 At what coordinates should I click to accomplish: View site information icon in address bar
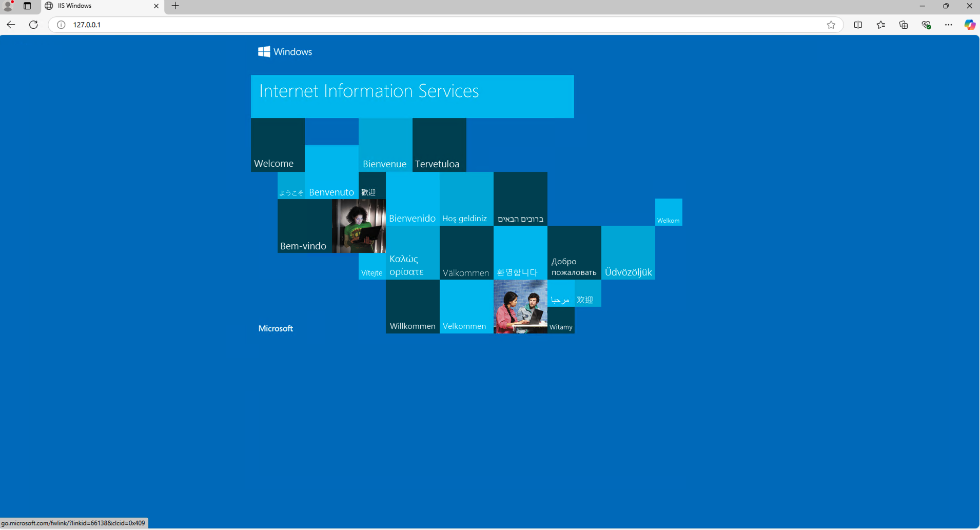[61, 25]
